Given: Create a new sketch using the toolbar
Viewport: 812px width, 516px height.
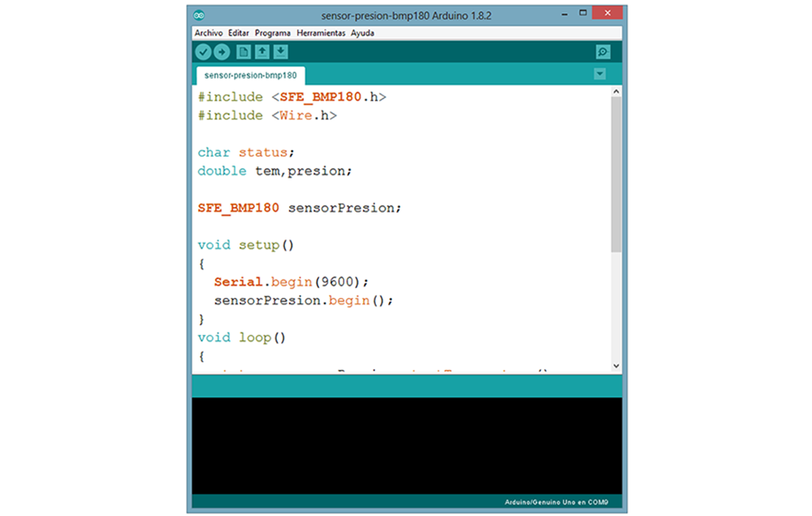Looking at the screenshot, I should point(243,52).
